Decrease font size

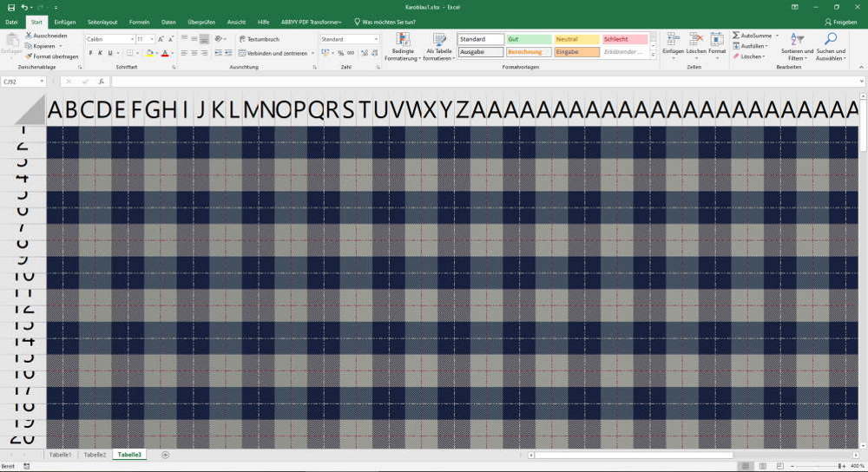(170, 39)
